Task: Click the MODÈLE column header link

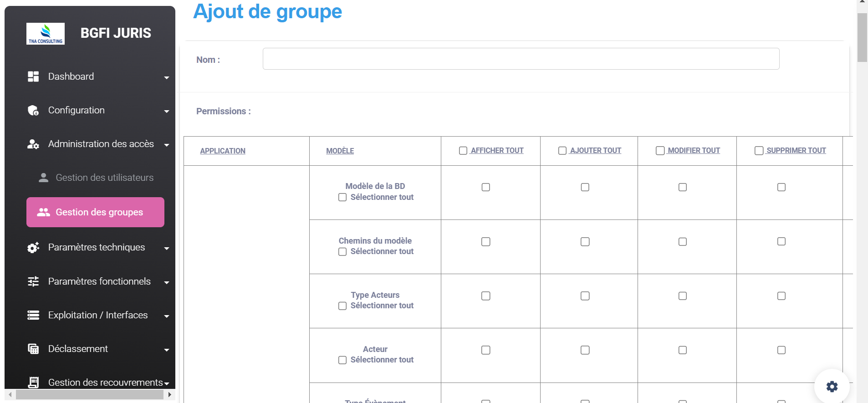Action: coord(340,151)
